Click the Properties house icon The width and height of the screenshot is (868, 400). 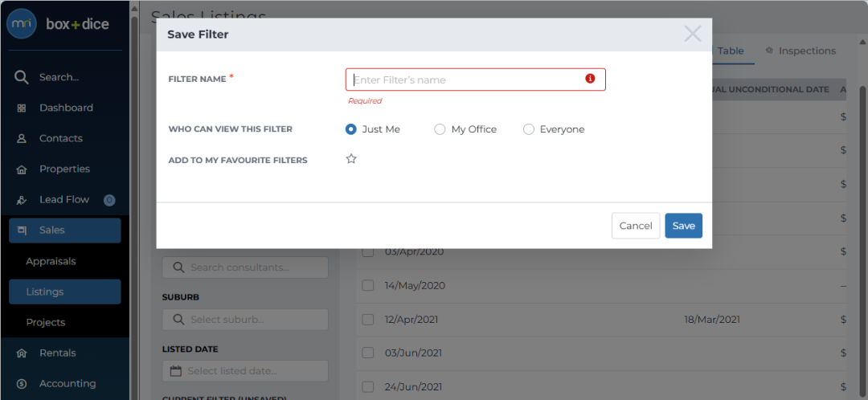22,169
